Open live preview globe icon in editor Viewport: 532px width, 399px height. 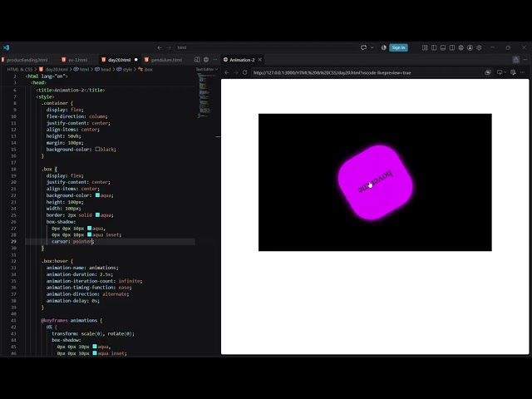pyautogui.click(x=206, y=60)
